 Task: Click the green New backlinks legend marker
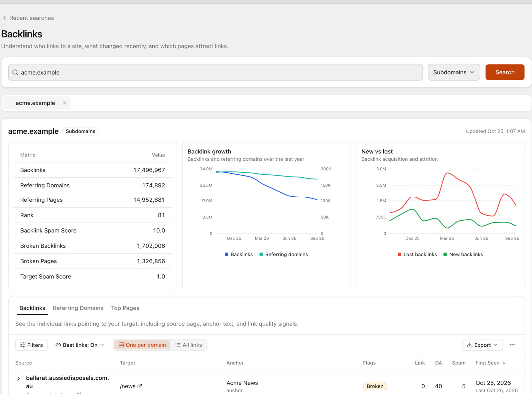point(445,255)
